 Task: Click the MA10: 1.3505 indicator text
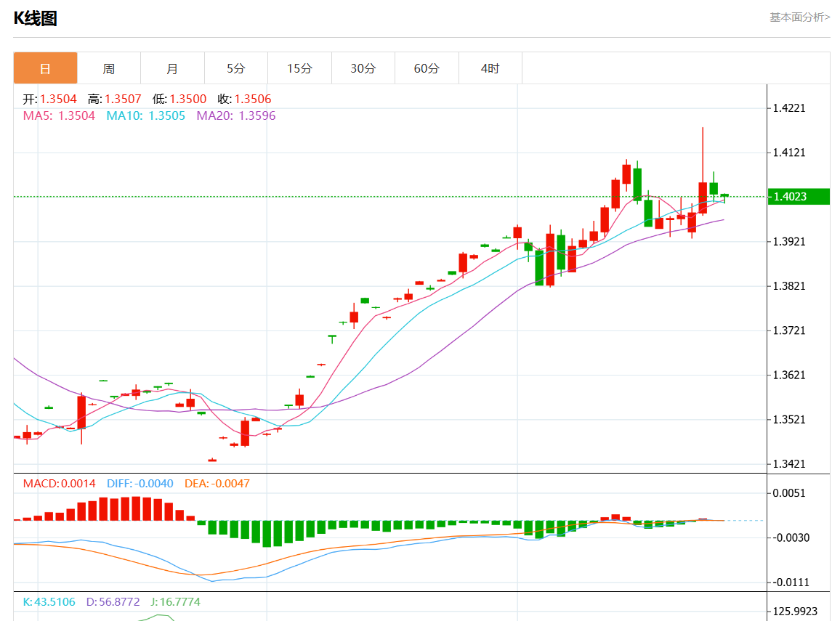[x=146, y=115]
